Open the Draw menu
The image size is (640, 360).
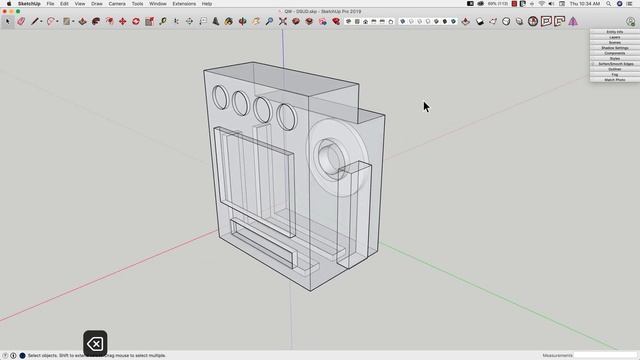pyautogui.click(x=97, y=4)
